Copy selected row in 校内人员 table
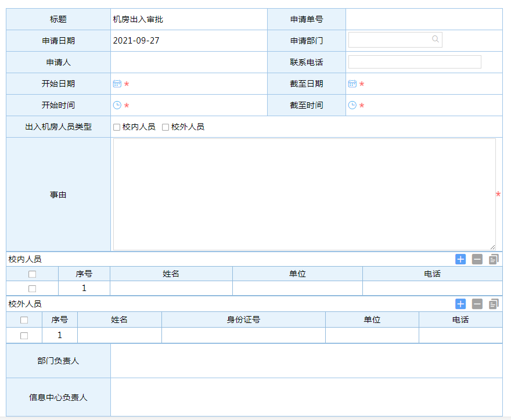The width and height of the screenshot is (511, 420). (x=494, y=259)
